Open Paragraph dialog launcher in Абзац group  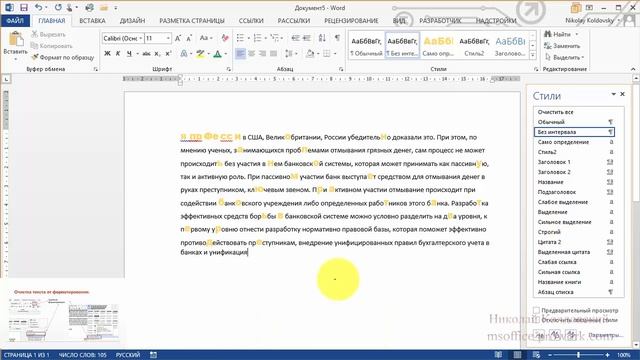pyautogui.click(x=341, y=69)
